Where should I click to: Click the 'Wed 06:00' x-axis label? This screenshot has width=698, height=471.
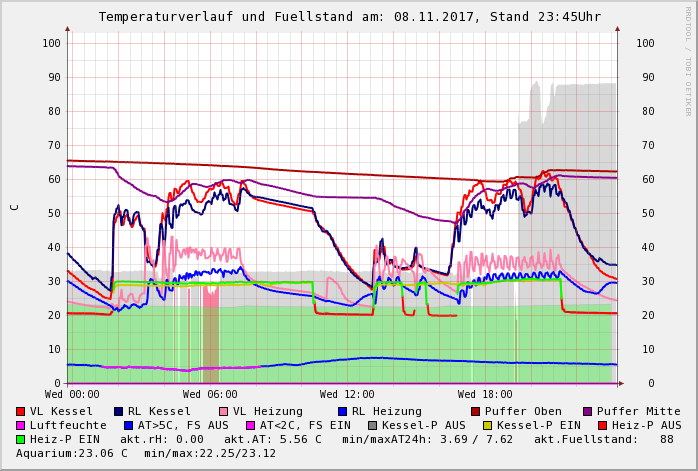tap(209, 394)
